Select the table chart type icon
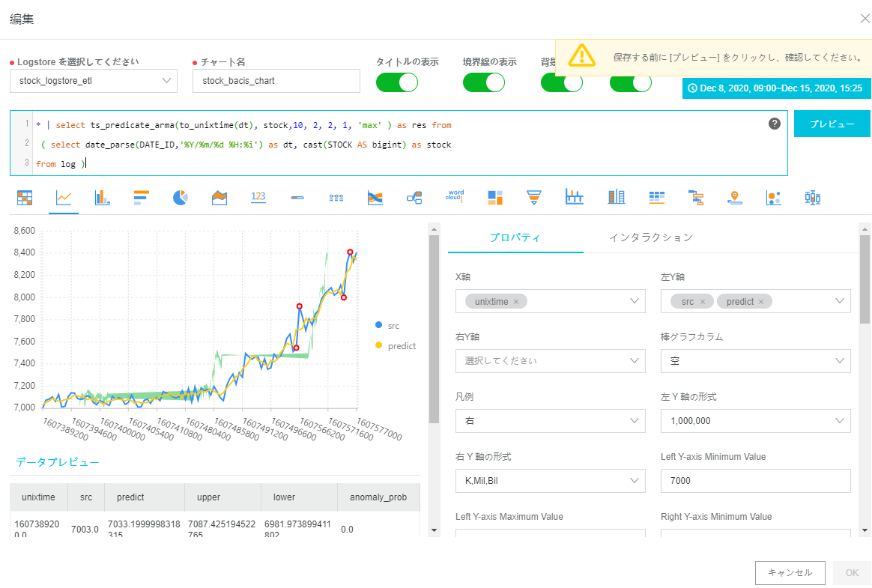872x588 pixels. click(x=25, y=198)
